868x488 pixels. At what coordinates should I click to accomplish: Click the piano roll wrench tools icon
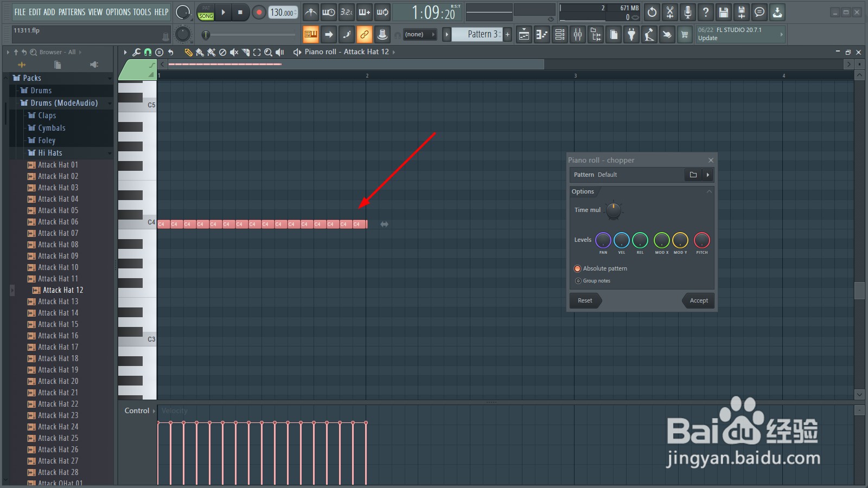(136, 52)
